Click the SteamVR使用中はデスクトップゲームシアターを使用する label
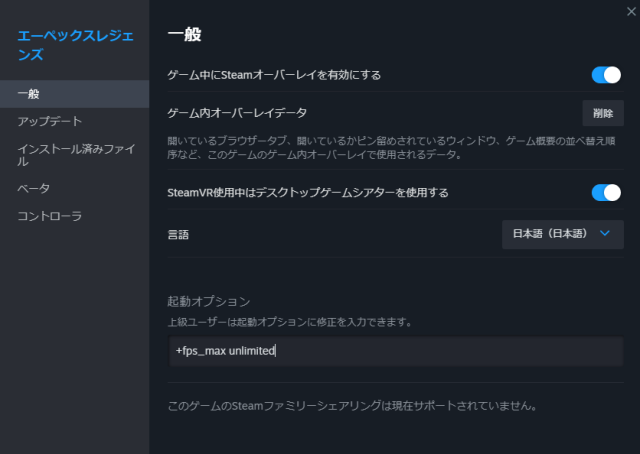 pos(307,192)
